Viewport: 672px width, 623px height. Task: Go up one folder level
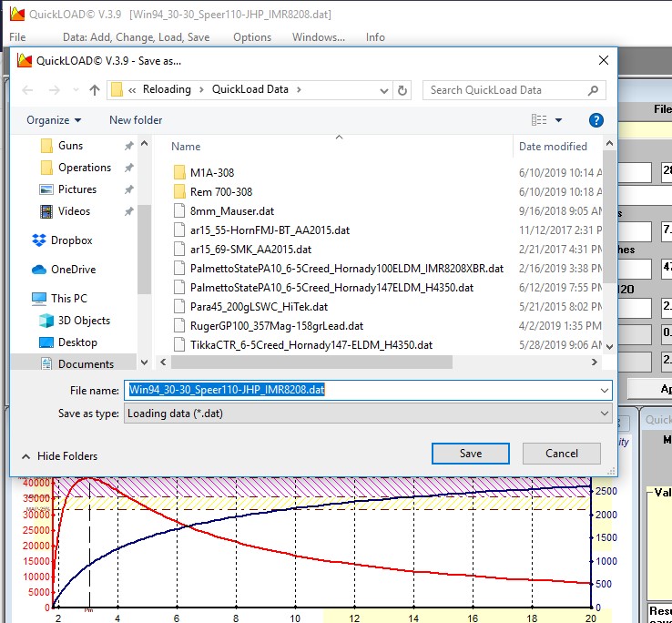tap(95, 90)
